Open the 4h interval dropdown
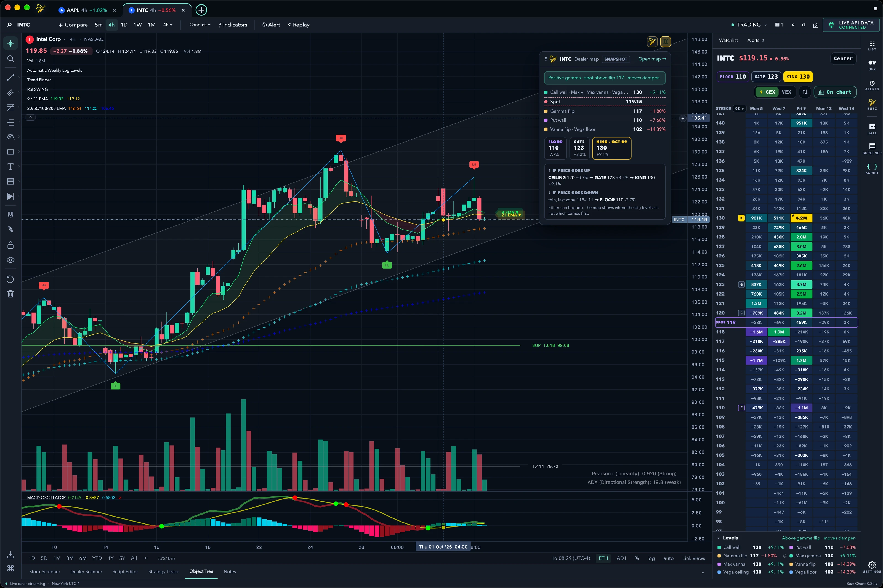 pos(167,25)
